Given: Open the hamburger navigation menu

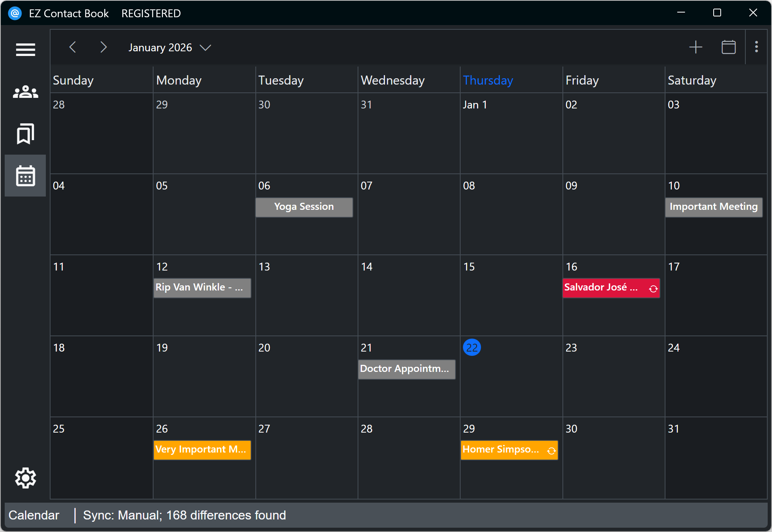Looking at the screenshot, I should pyautogui.click(x=25, y=49).
